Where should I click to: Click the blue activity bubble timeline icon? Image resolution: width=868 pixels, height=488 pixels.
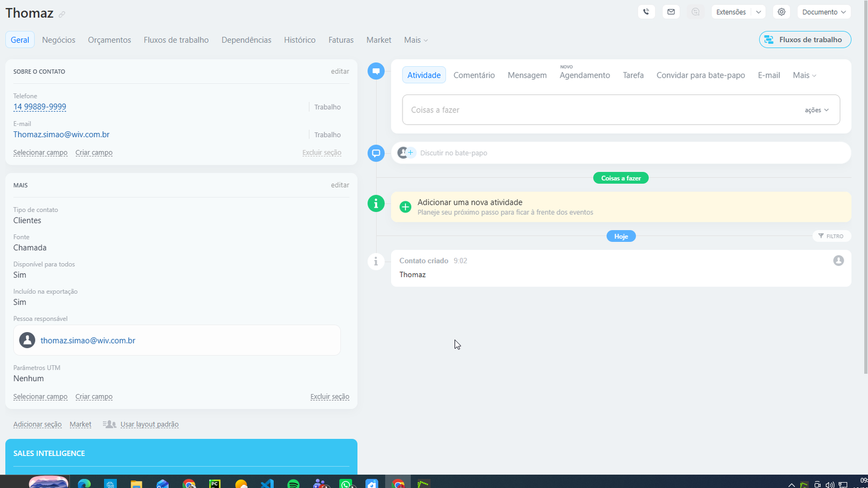pos(376,71)
